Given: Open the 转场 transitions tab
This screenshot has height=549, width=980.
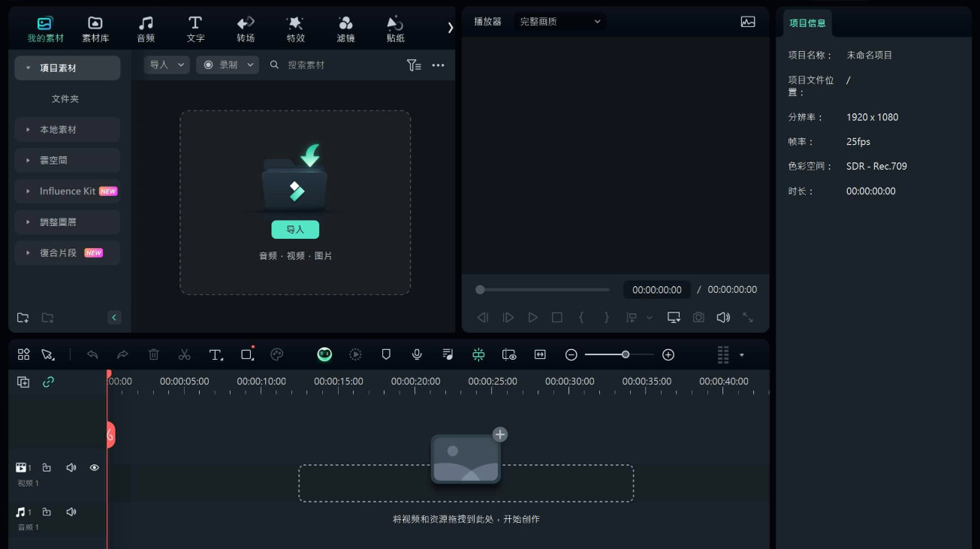Looking at the screenshot, I should pyautogui.click(x=246, y=29).
